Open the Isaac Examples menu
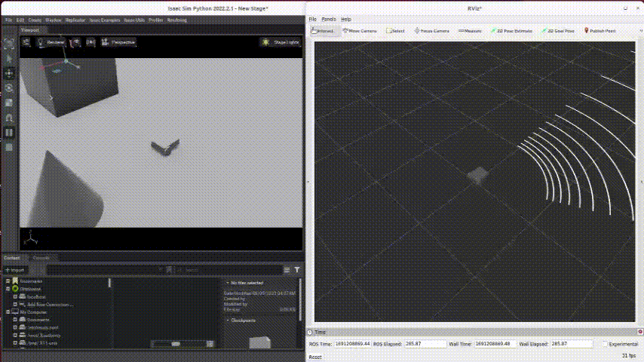Image resolution: width=644 pixels, height=362 pixels. [105, 20]
